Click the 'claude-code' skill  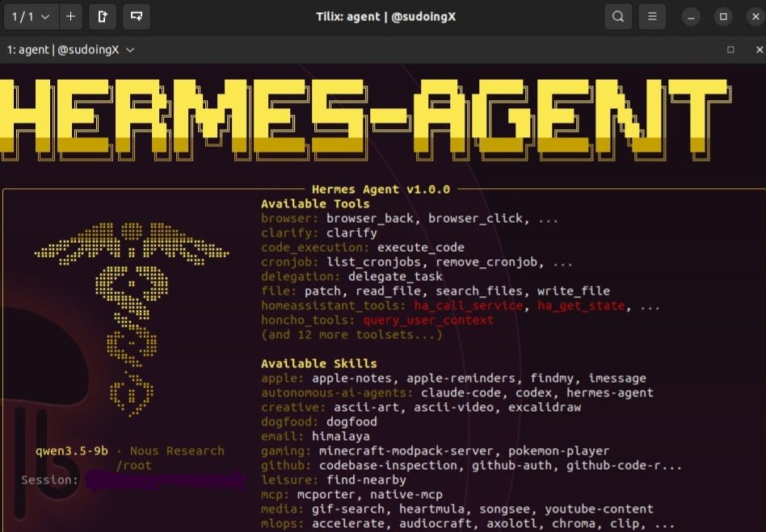coord(461,393)
